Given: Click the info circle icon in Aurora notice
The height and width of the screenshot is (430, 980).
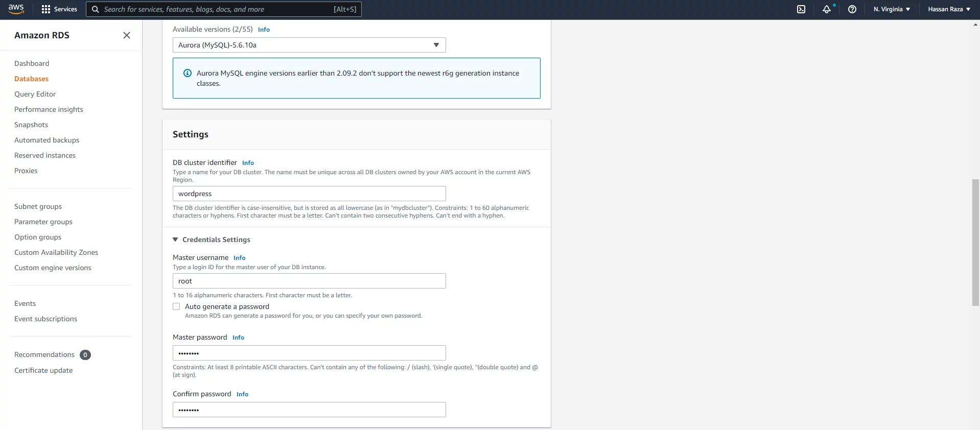Looking at the screenshot, I should click(x=188, y=73).
